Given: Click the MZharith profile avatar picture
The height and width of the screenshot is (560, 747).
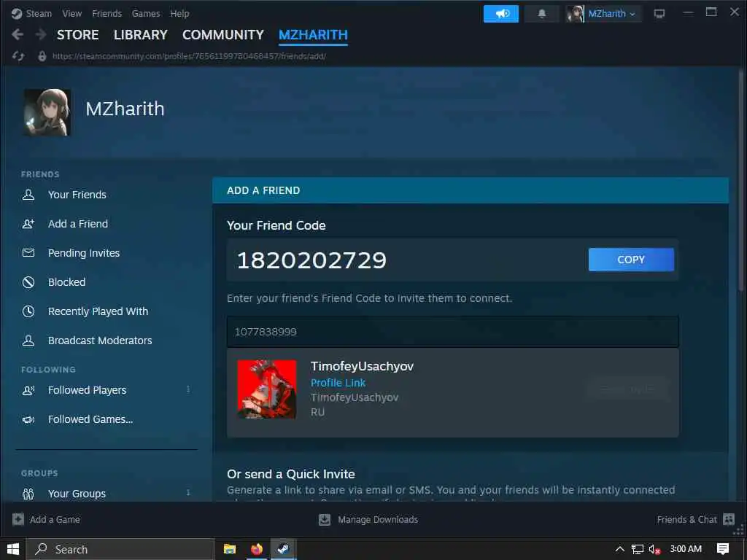Looking at the screenshot, I should coord(47,112).
